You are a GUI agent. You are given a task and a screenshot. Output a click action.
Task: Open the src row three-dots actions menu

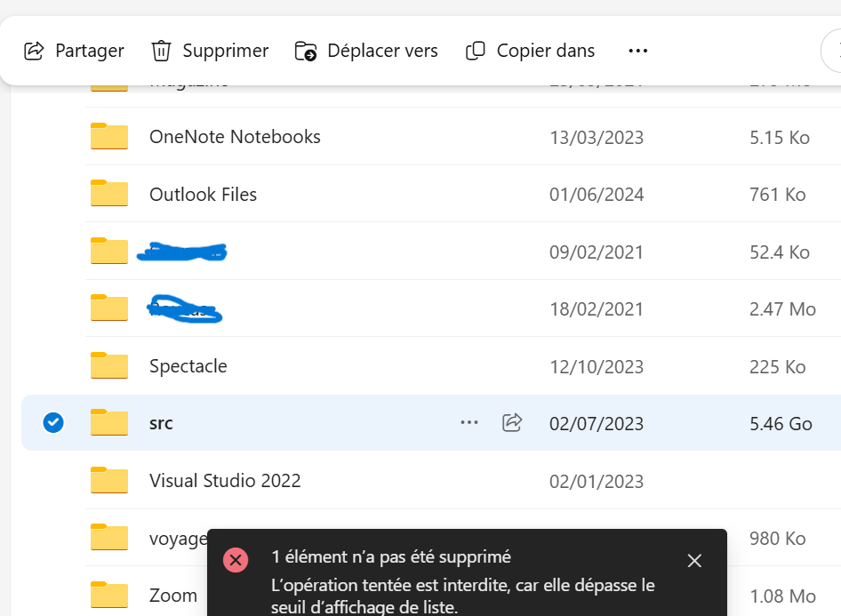[469, 423]
